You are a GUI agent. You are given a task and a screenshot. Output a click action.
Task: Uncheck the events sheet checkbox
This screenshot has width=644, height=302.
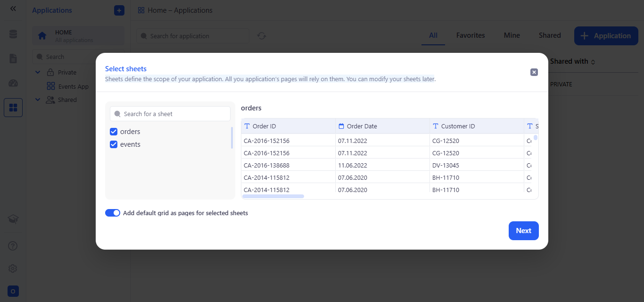[x=114, y=144]
